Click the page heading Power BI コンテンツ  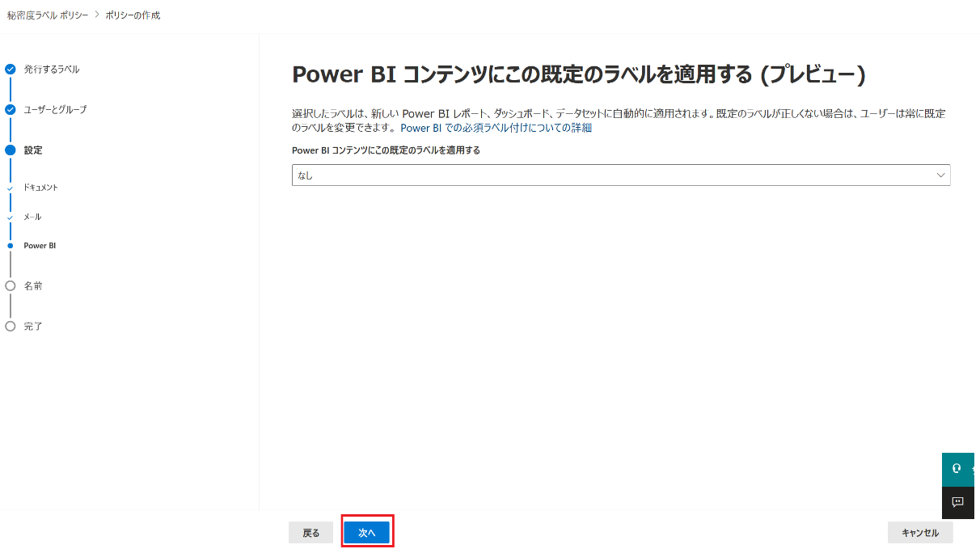[x=579, y=74]
